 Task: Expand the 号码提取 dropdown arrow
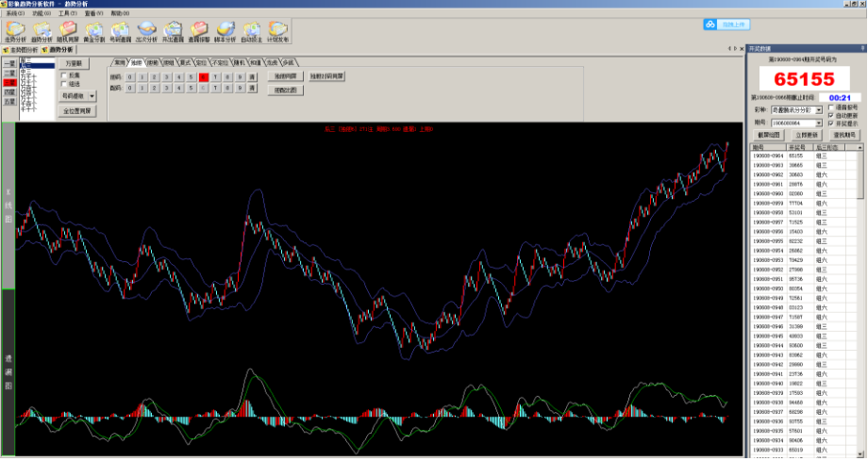[x=92, y=95]
